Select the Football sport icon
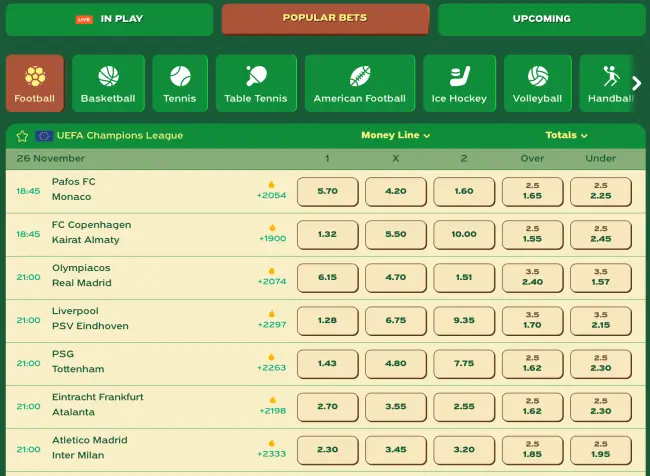The image size is (650, 476). (35, 83)
